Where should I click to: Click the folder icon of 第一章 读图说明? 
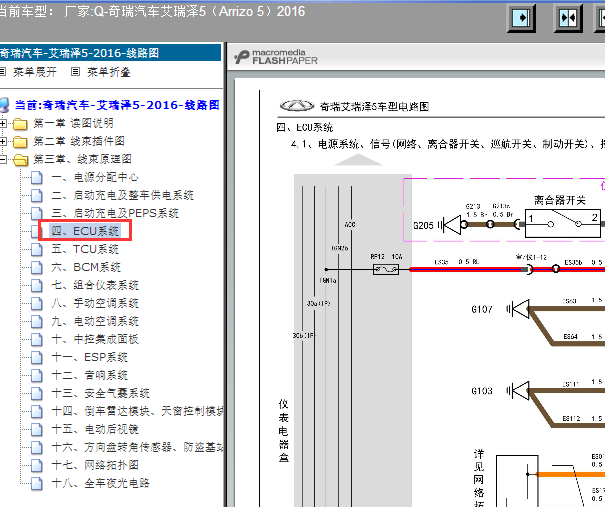pyautogui.click(x=20, y=124)
